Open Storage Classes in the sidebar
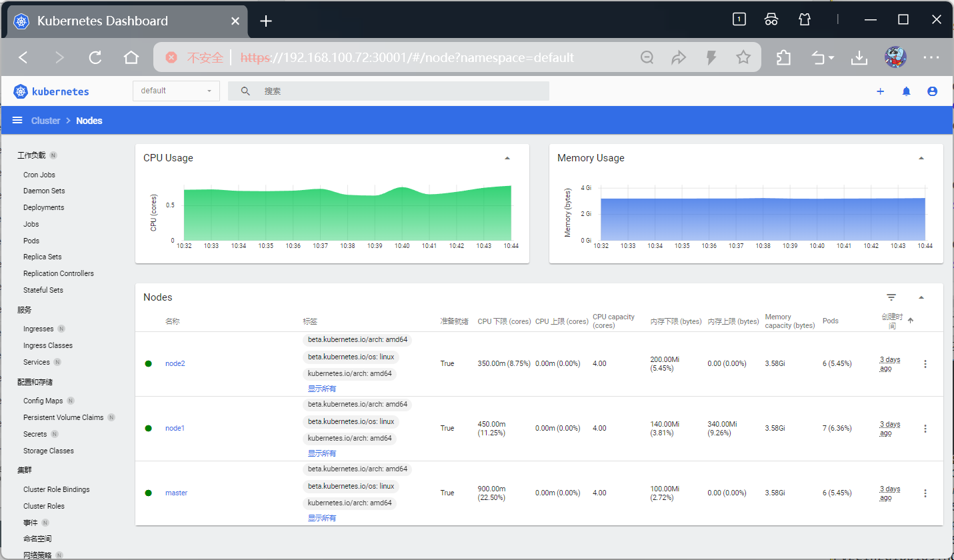Screen dimensions: 954x560 click(49, 451)
